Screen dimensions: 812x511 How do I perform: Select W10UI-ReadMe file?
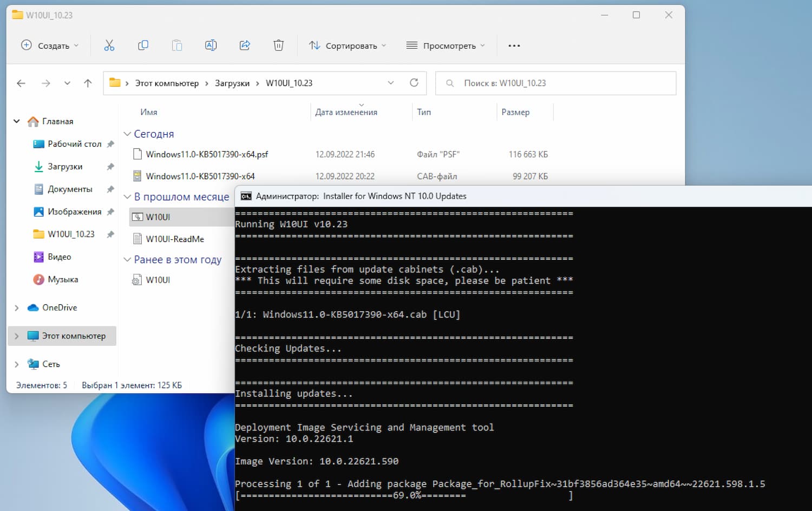pyautogui.click(x=175, y=239)
